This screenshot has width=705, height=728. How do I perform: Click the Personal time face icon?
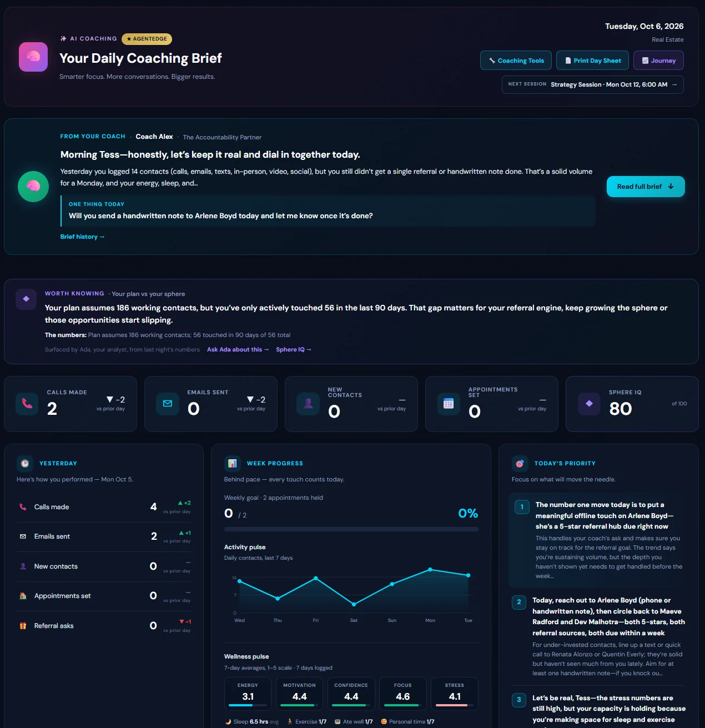tap(384, 722)
